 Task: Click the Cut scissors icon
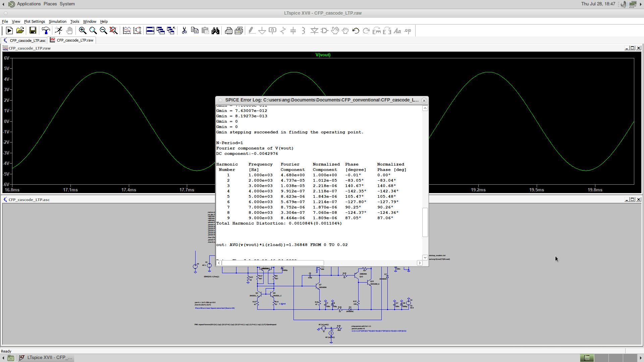pos(184,31)
